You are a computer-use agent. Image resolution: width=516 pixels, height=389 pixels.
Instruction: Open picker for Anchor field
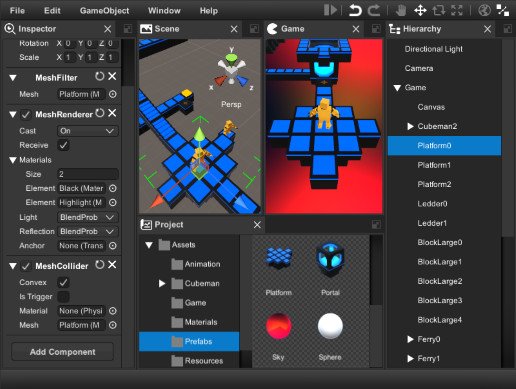tap(113, 246)
